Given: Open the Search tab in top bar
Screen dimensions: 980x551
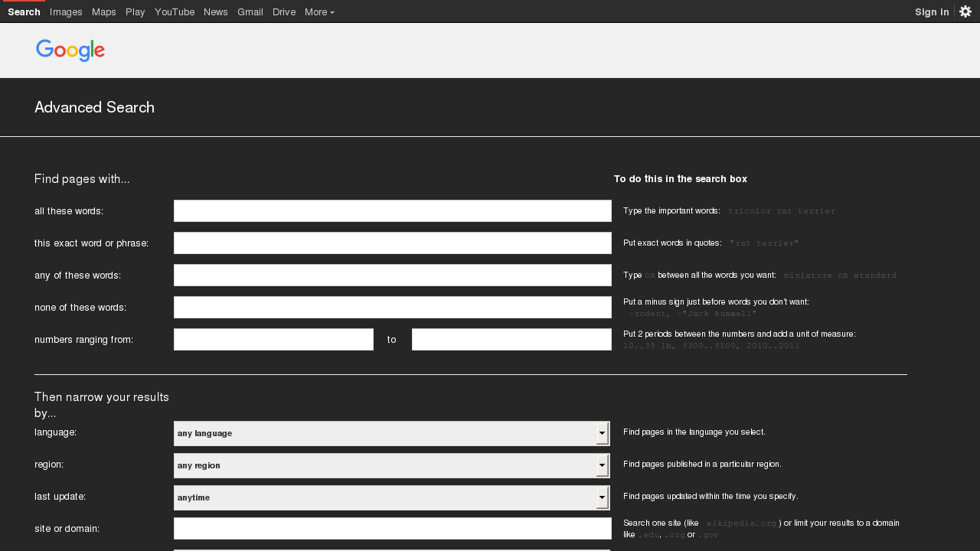Looking at the screenshot, I should 24,11.
